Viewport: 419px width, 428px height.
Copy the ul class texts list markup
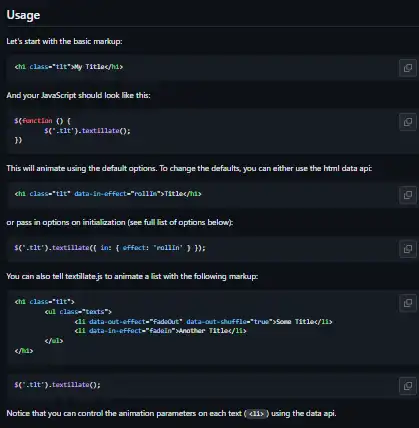click(408, 303)
